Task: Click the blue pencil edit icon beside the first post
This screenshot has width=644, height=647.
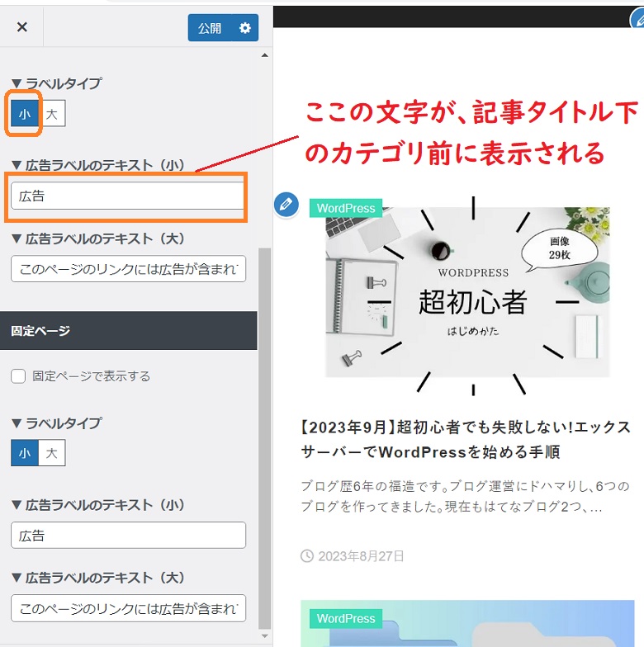Action: click(x=286, y=205)
